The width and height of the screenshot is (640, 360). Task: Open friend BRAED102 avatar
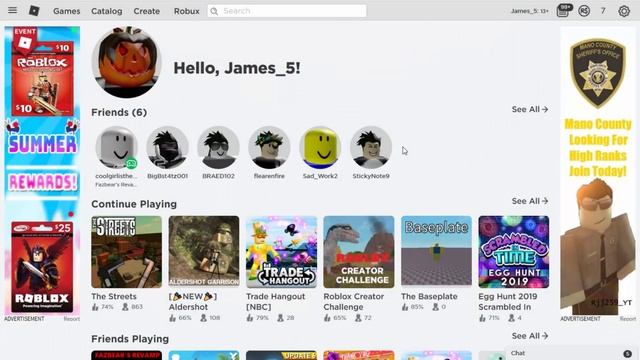coord(218,147)
